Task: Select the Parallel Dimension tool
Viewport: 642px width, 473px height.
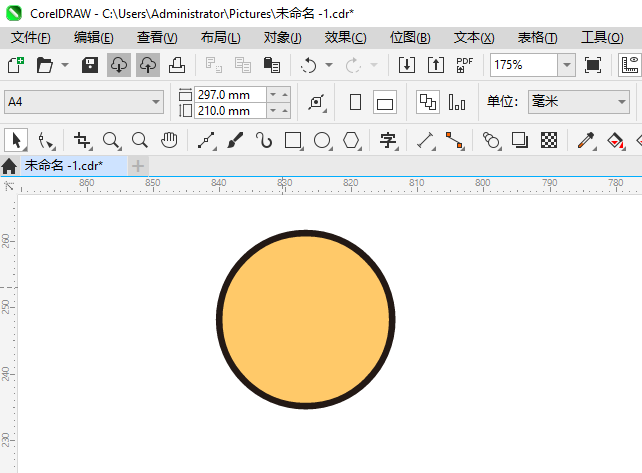Action: click(425, 140)
